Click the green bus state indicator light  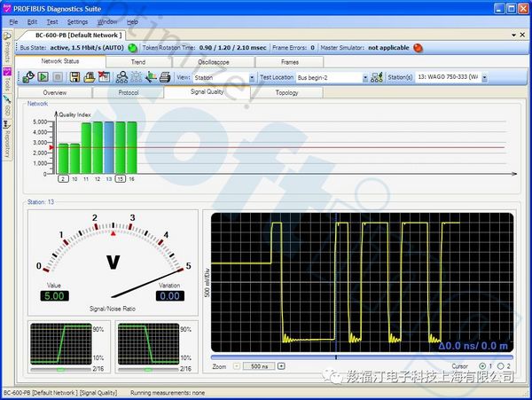[132, 48]
